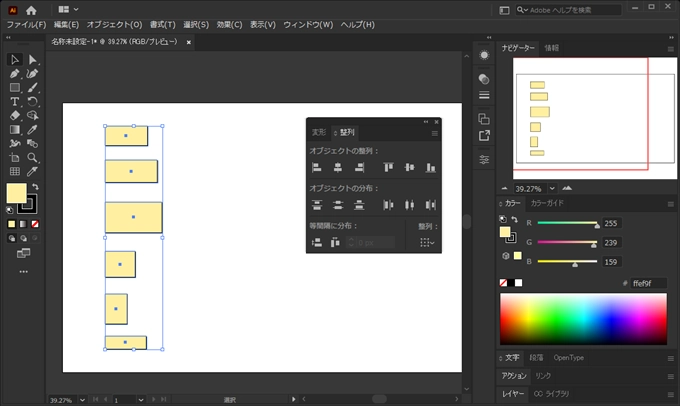Select the Zoom magnifier tool

point(32,157)
